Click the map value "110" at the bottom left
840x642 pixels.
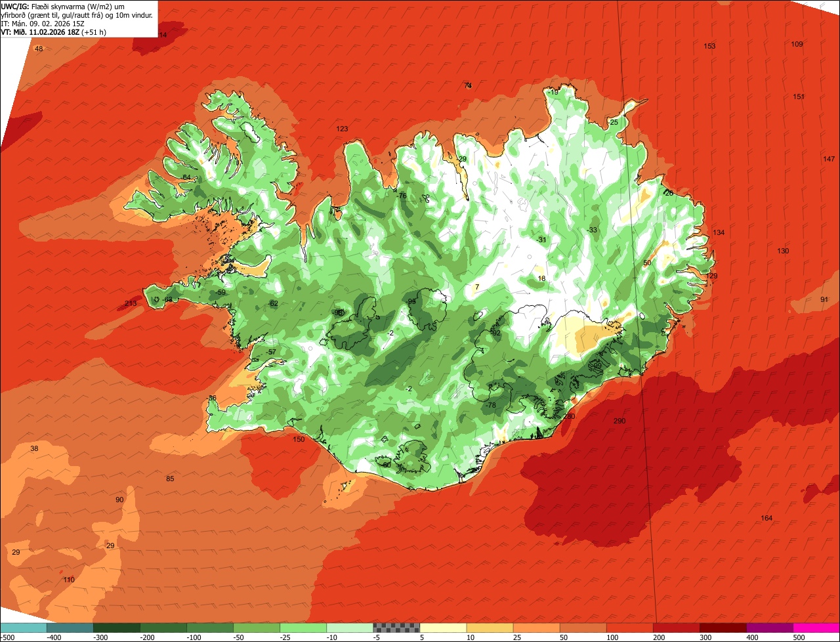[69, 580]
